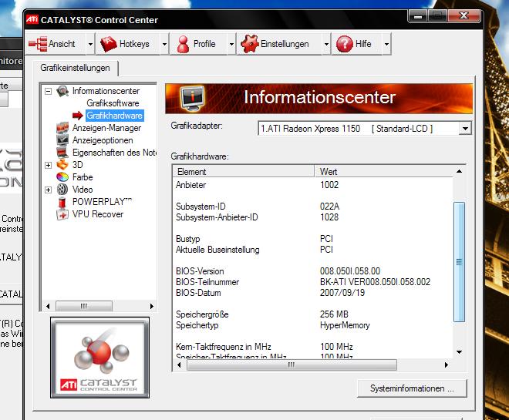Click the Video film reel icon
The height and width of the screenshot is (420, 509).
click(x=62, y=190)
